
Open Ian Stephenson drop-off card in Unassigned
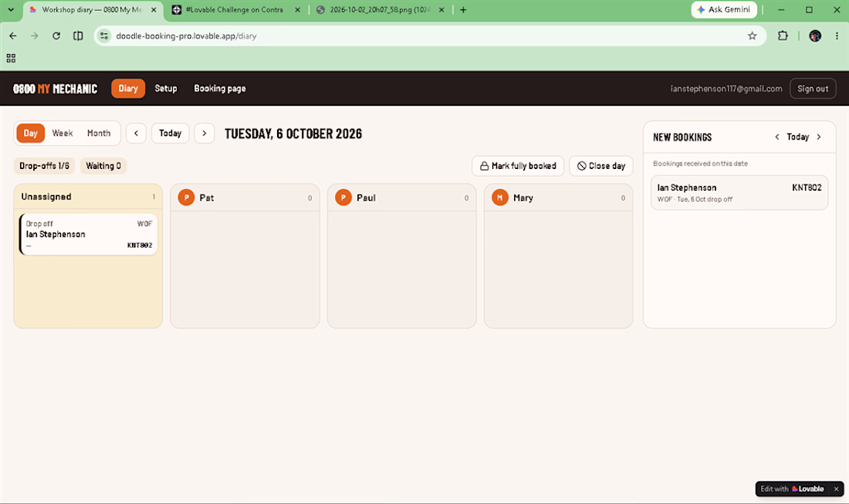(88, 234)
